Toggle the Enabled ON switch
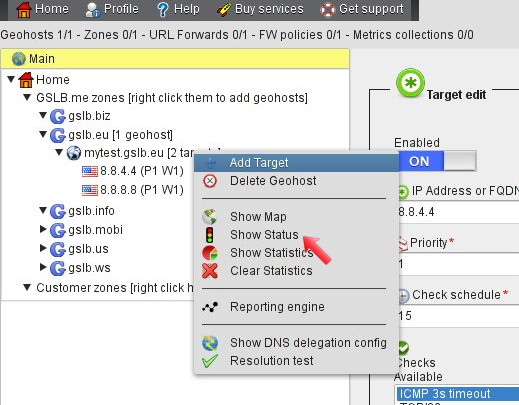Image resolution: width=519 pixels, height=405 pixels. tap(437, 161)
